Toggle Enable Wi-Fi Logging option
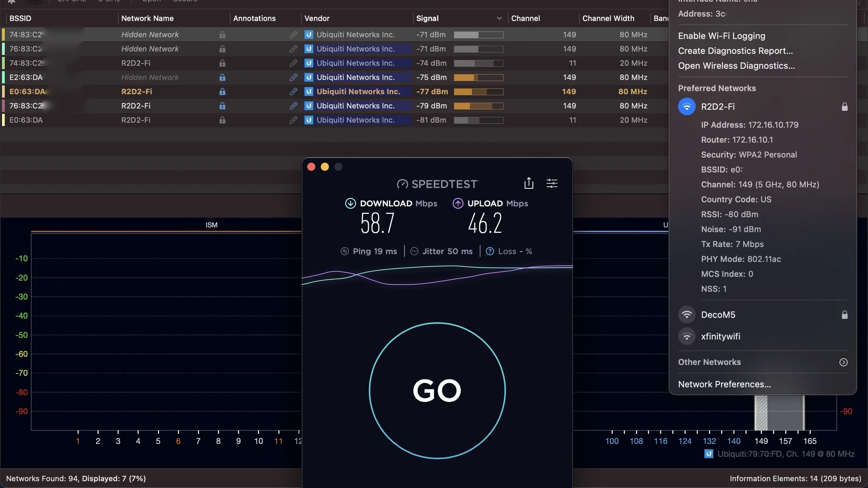Screen dimensions: 868x488 tap(721, 36)
